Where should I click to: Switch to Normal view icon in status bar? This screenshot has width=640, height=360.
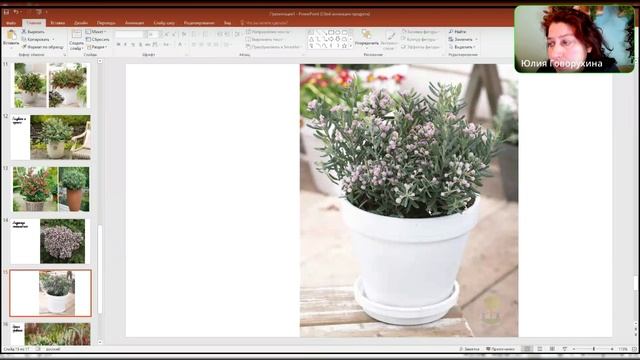coord(527,349)
